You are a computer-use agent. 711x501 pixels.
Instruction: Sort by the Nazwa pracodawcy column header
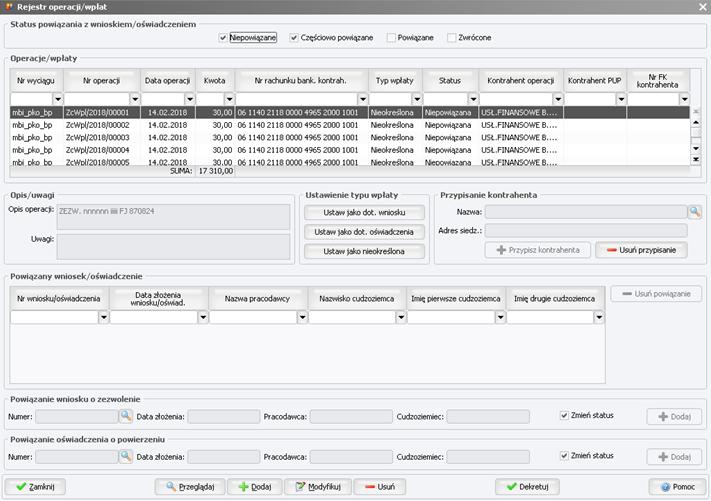(x=257, y=298)
